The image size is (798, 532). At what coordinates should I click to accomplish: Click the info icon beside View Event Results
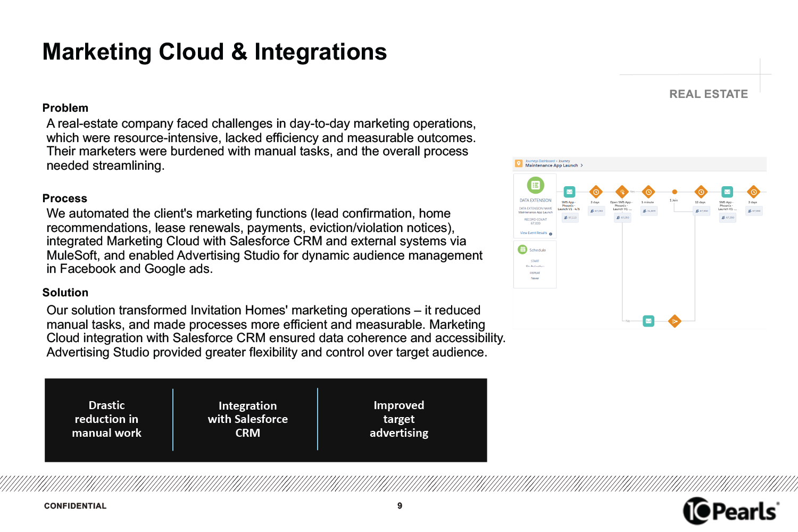tap(551, 234)
